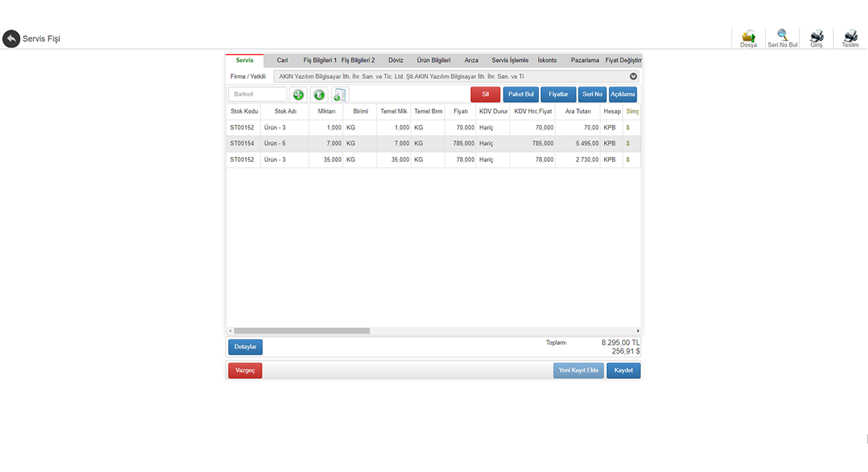The height and width of the screenshot is (472, 868).
Task: Switch to the Cari tab
Action: [x=282, y=61]
